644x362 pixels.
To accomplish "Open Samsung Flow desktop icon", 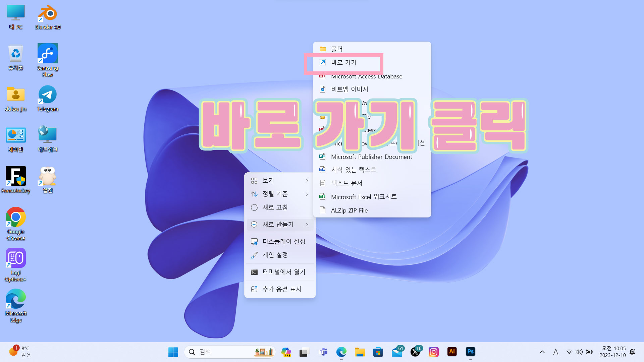I will tap(48, 54).
